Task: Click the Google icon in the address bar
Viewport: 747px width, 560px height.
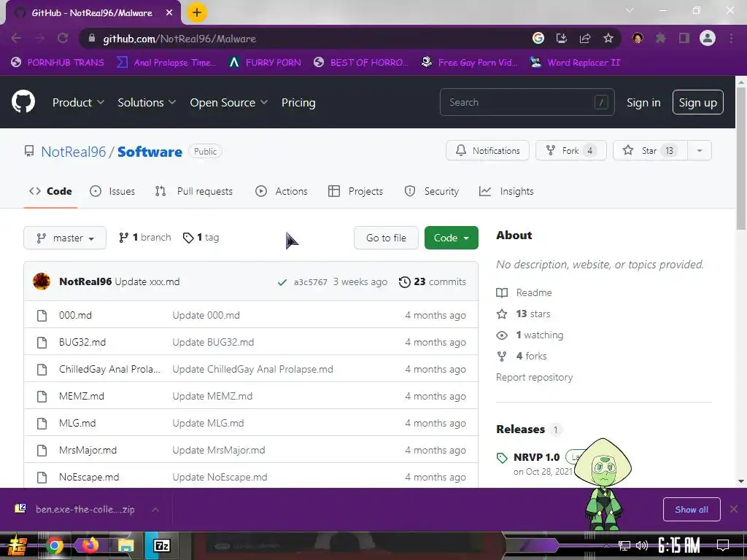Action: pyautogui.click(x=538, y=38)
